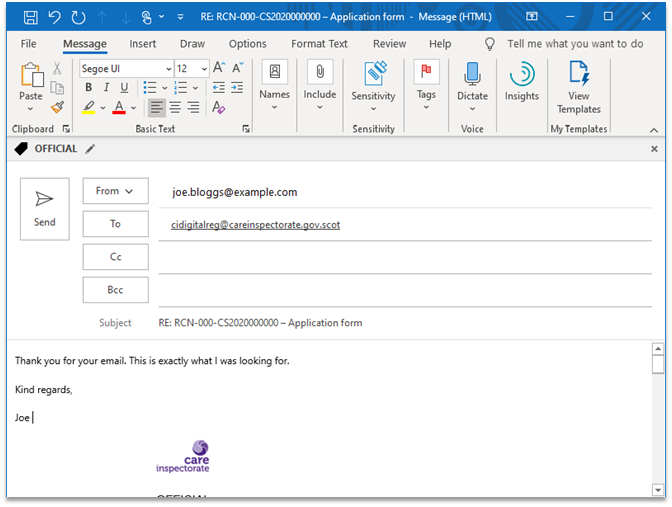Open the Insights pane
The image size is (672, 507).
click(x=522, y=81)
